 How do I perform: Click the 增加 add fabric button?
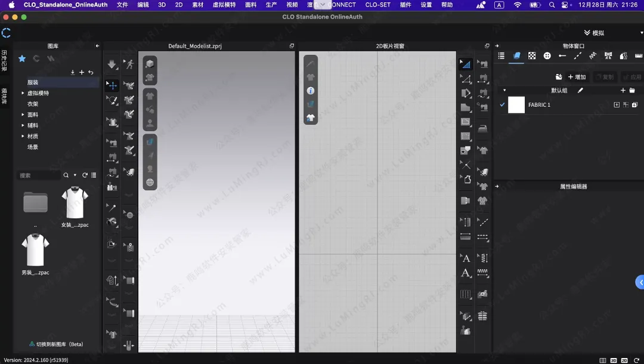(x=576, y=77)
